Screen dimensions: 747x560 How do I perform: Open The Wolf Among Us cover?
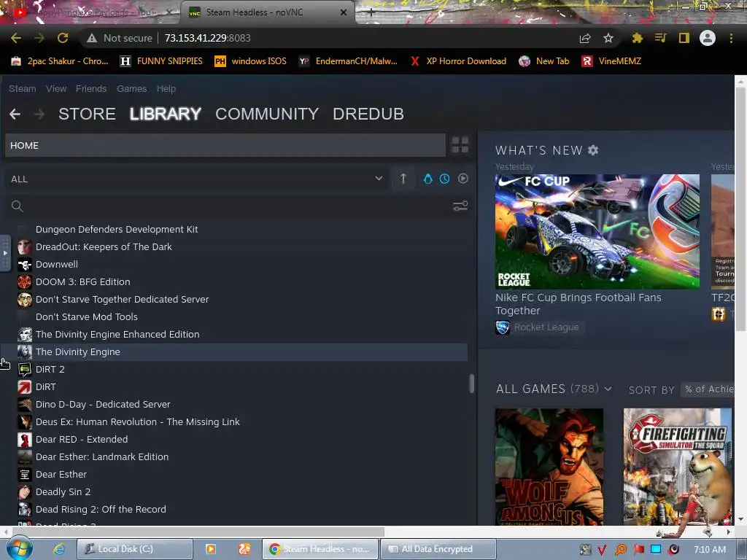549,467
